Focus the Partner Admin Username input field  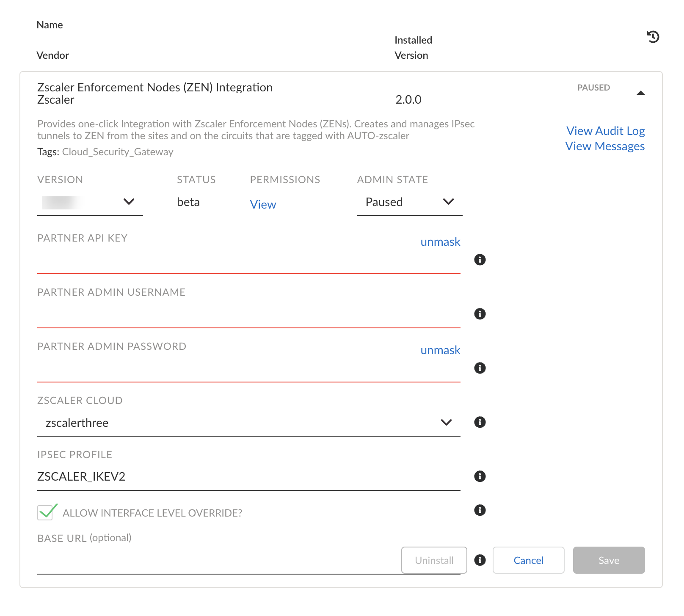point(248,316)
